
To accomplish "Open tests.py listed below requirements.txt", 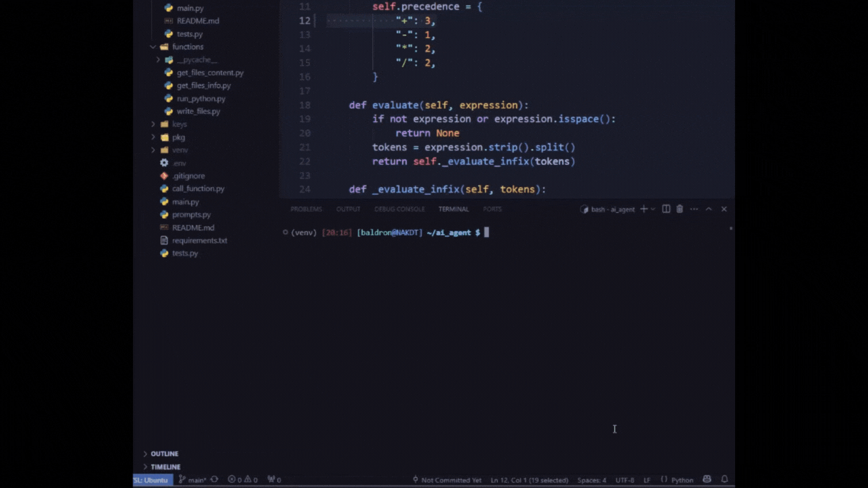I will (184, 253).
